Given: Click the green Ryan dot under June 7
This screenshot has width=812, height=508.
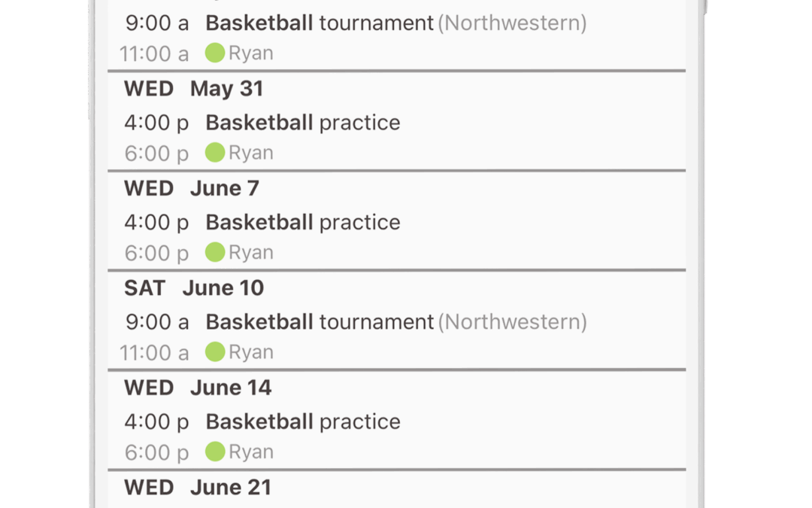Looking at the screenshot, I should [x=215, y=252].
